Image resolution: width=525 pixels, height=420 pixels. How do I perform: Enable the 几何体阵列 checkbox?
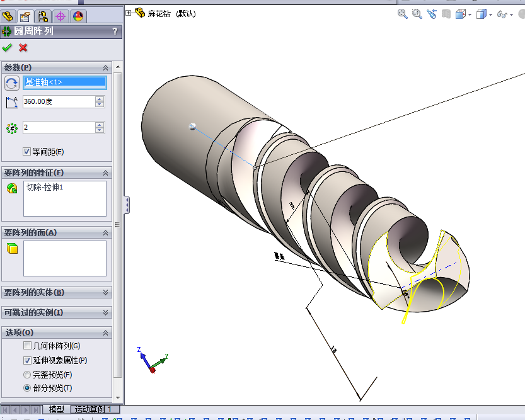(27, 346)
